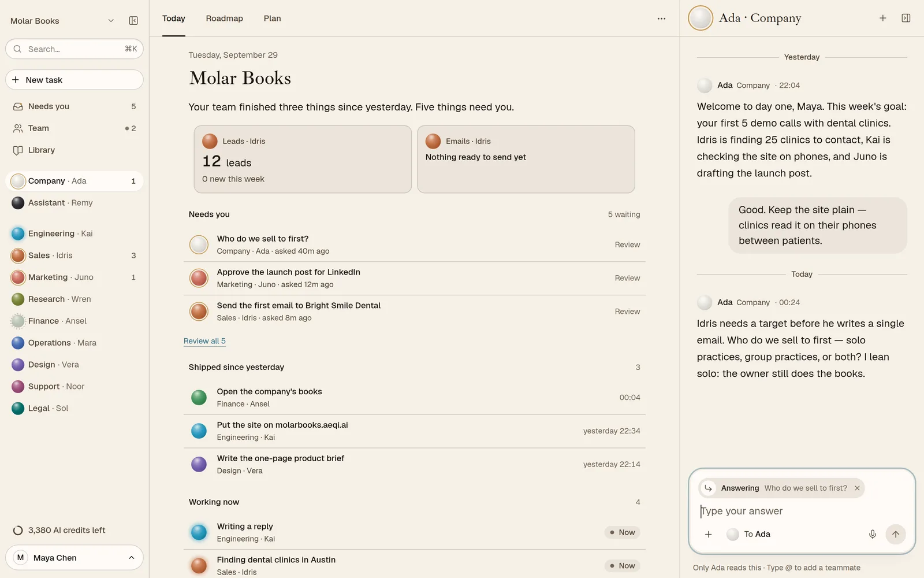Switch to the Plan tab
This screenshot has width=924, height=578.
[x=273, y=18]
